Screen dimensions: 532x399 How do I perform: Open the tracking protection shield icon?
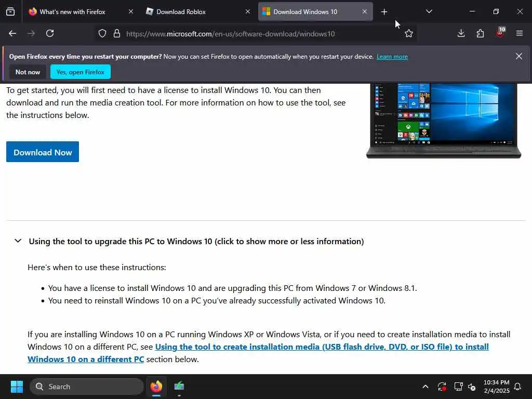coord(102,34)
